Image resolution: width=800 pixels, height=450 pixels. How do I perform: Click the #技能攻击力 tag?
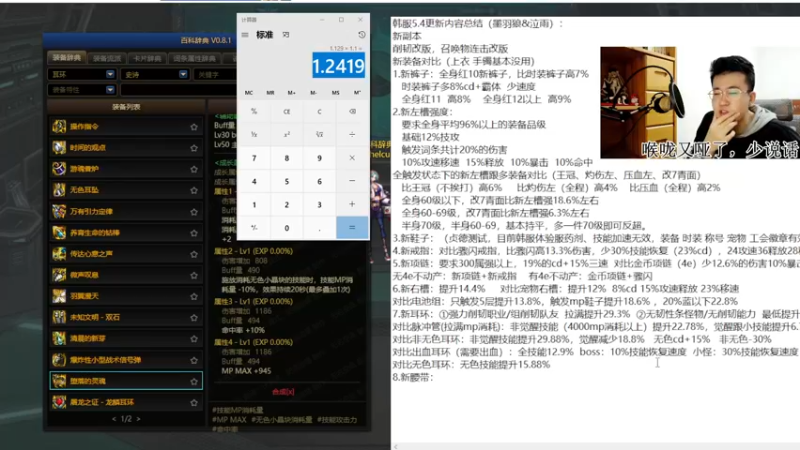pos(337,419)
